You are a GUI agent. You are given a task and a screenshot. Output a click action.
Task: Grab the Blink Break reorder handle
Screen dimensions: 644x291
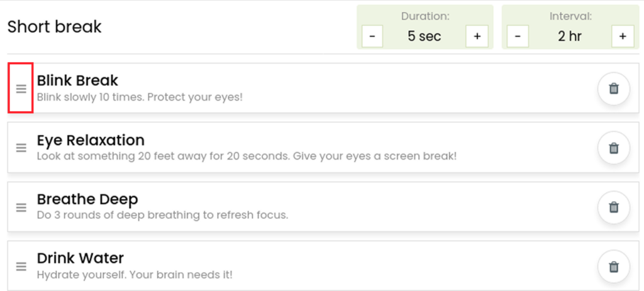tap(21, 88)
